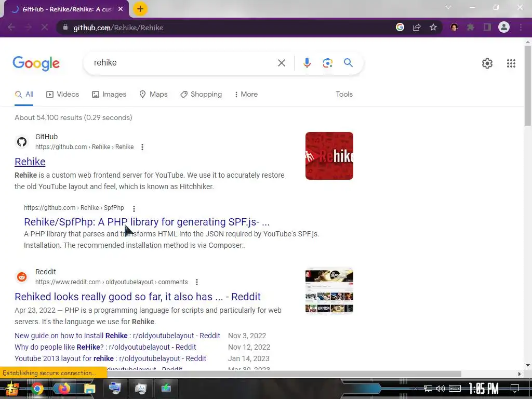Search by voice microphone

point(307,63)
